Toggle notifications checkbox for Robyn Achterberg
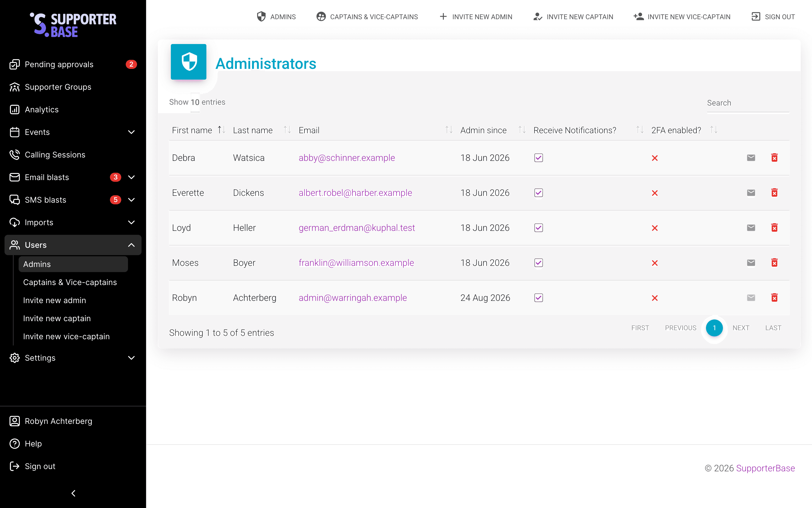The width and height of the screenshot is (812, 508). [x=539, y=298]
